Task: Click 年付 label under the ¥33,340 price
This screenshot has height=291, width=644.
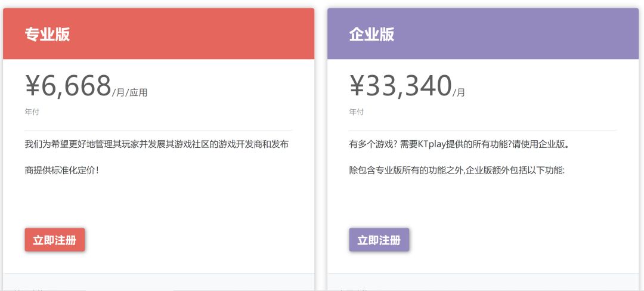Action: coord(357,112)
